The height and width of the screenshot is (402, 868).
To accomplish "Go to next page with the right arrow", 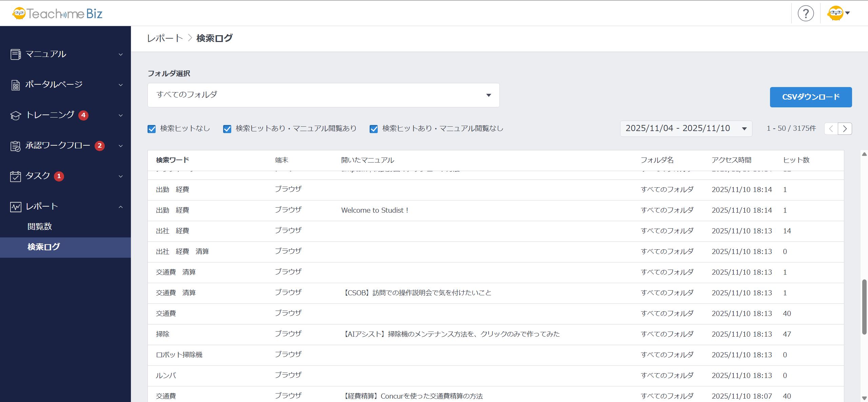I will tap(845, 128).
